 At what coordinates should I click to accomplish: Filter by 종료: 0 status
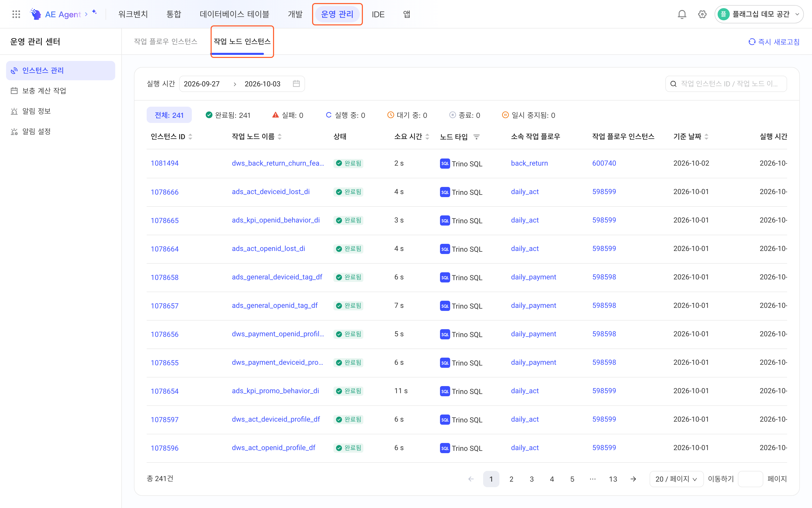point(464,115)
